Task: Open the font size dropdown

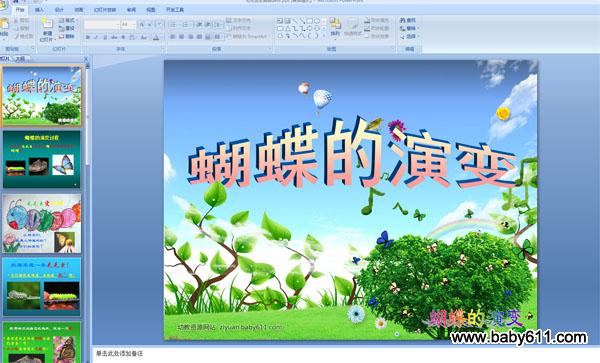Action: coord(128,24)
